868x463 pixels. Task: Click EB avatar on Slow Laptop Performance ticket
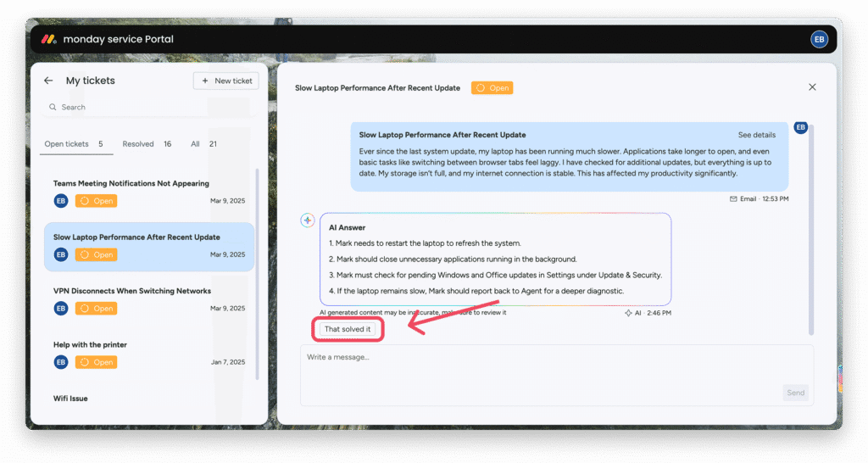click(x=61, y=254)
